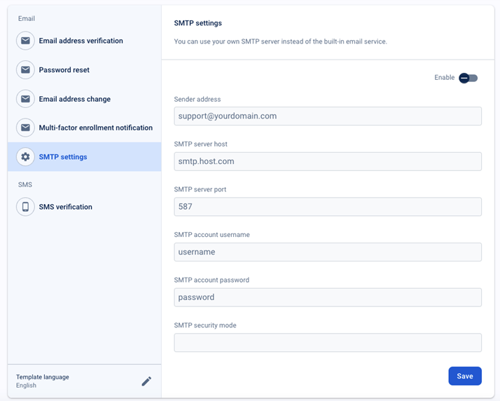Click into the SMTP account password field
This screenshot has width=500, height=401.
click(x=328, y=297)
